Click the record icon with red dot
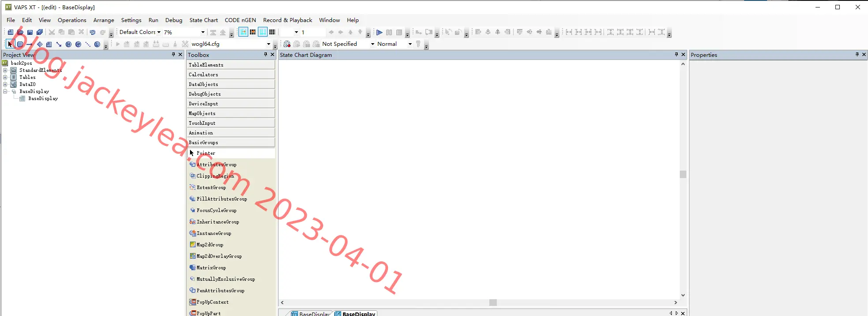The height and width of the screenshot is (316, 868). (x=287, y=44)
